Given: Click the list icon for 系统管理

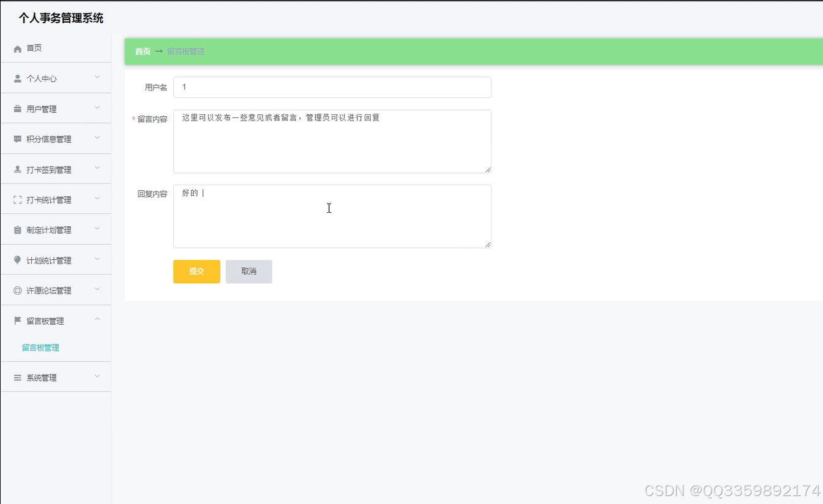Looking at the screenshot, I should [x=18, y=378].
